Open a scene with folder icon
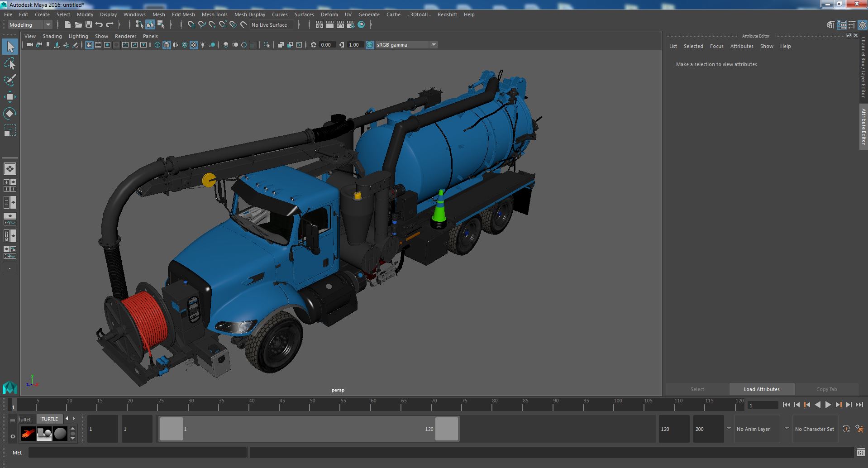Viewport: 868px width, 468px height. coord(78,25)
